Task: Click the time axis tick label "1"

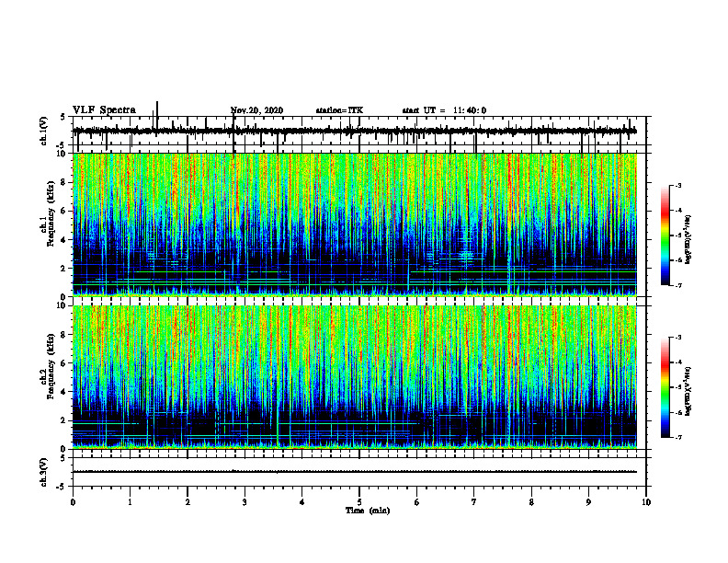Action: point(130,502)
